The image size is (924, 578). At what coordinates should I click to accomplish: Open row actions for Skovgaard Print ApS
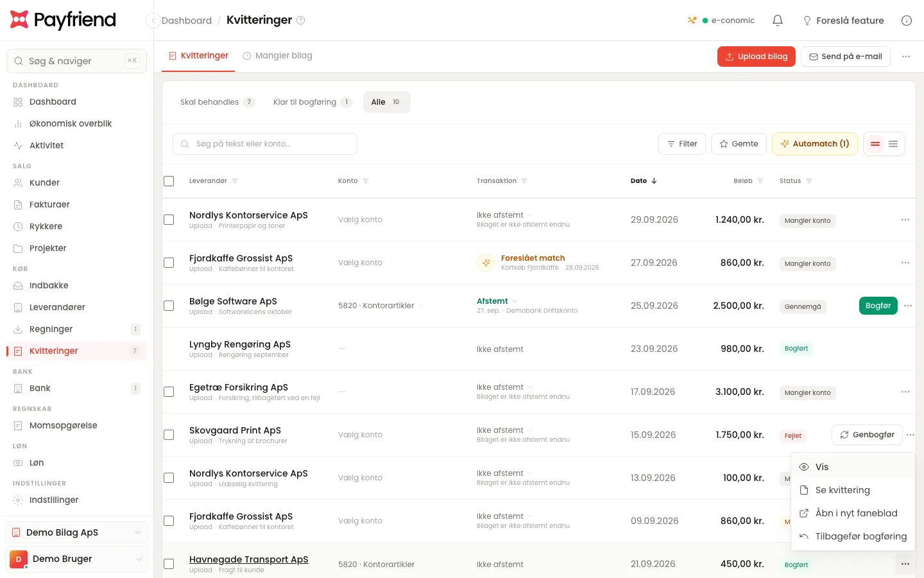coord(911,435)
